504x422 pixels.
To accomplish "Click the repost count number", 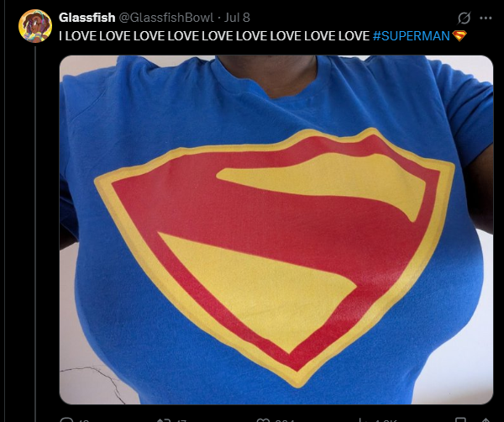I will click(181, 420).
